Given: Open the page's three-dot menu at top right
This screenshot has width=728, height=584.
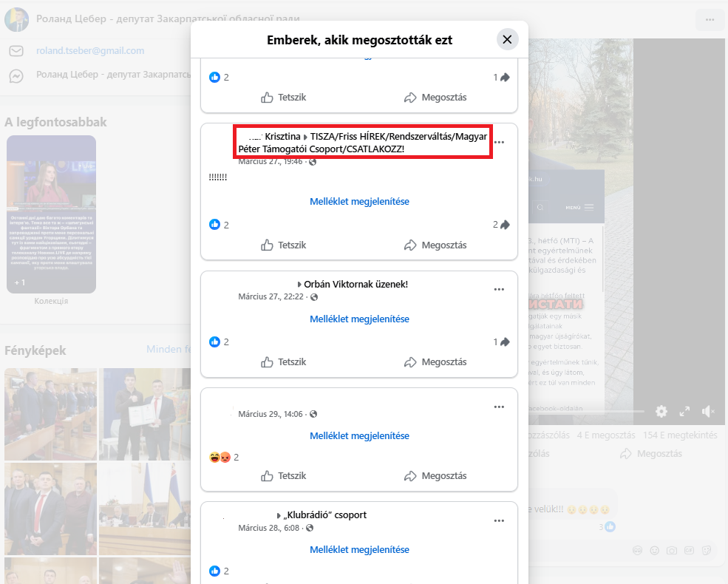Looking at the screenshot, I should (710, 19).
